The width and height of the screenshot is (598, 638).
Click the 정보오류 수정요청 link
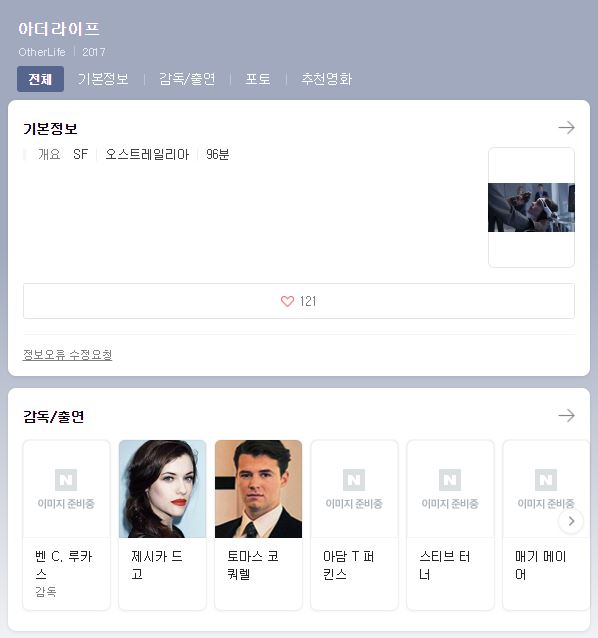pos(67,355)
